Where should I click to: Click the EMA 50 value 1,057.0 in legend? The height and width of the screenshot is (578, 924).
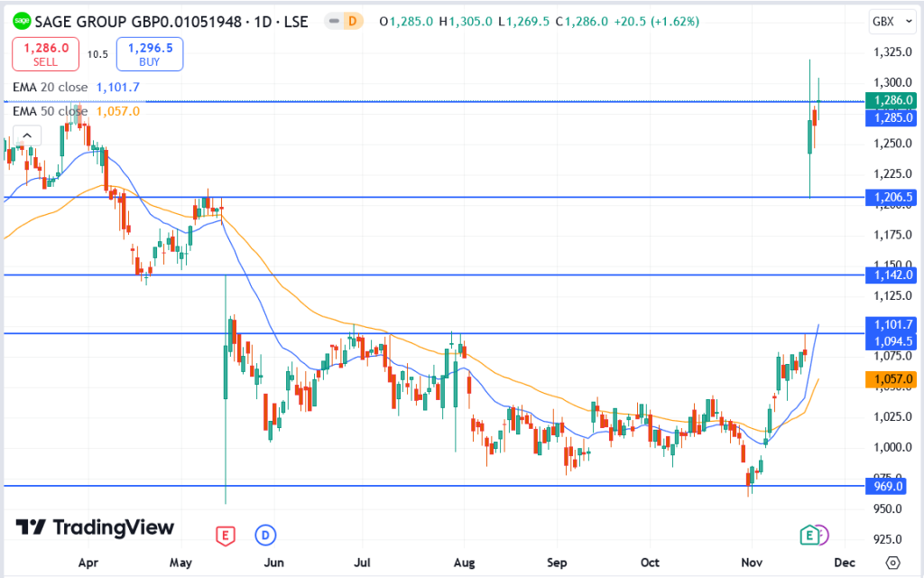coord(118,111)
